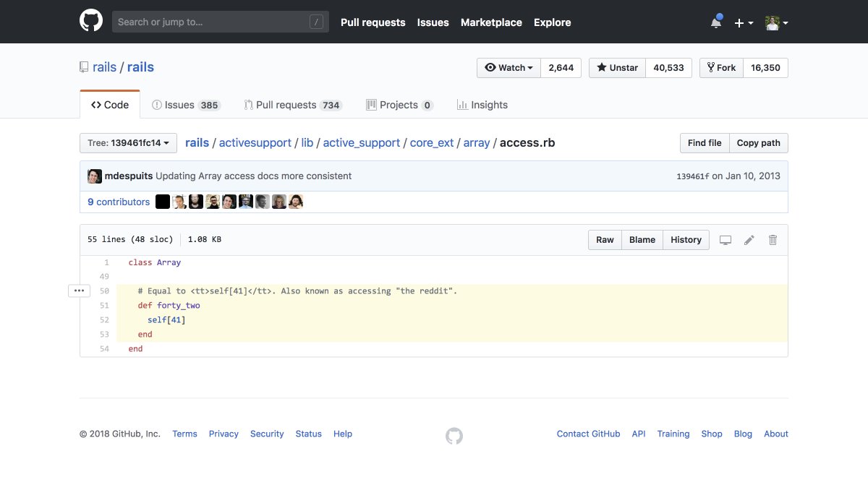Edit the file with pencil icon

click(749, 240)
